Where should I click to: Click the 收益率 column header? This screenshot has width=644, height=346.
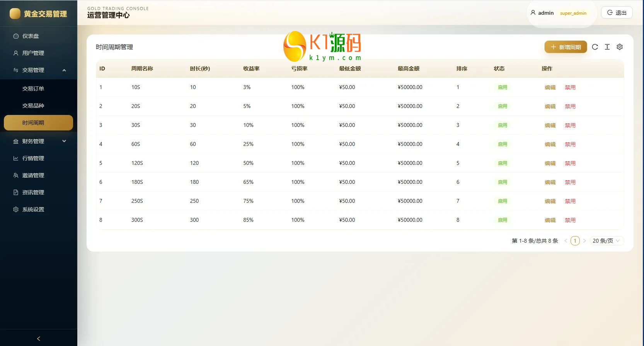coord(251,69)
